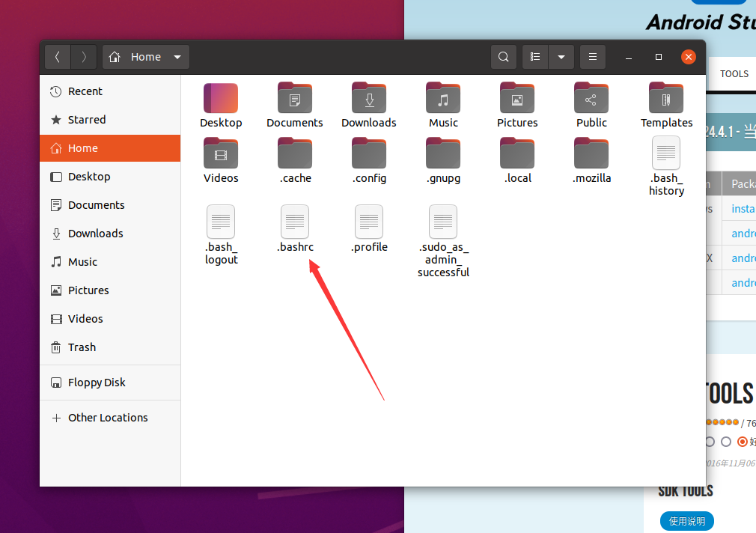The image size is (756, 533).
Task: Select the .gnupg folder
Action: pyautogui.click(x=443, y=153)
